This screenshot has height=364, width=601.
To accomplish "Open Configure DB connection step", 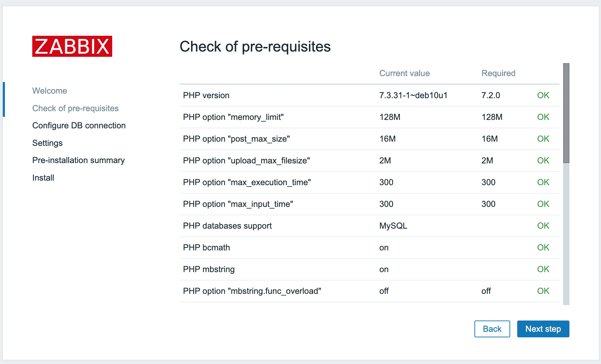I will pyautogui.click(x=79, y=126).
